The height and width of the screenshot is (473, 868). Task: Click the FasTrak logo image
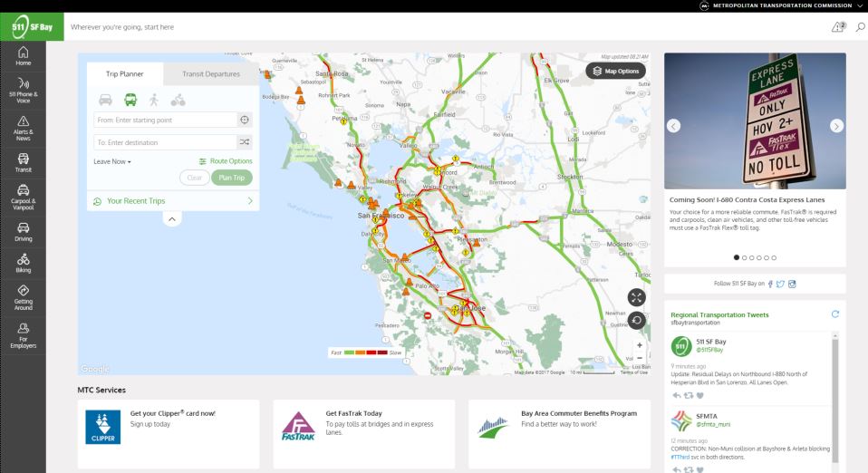point(298,426)
